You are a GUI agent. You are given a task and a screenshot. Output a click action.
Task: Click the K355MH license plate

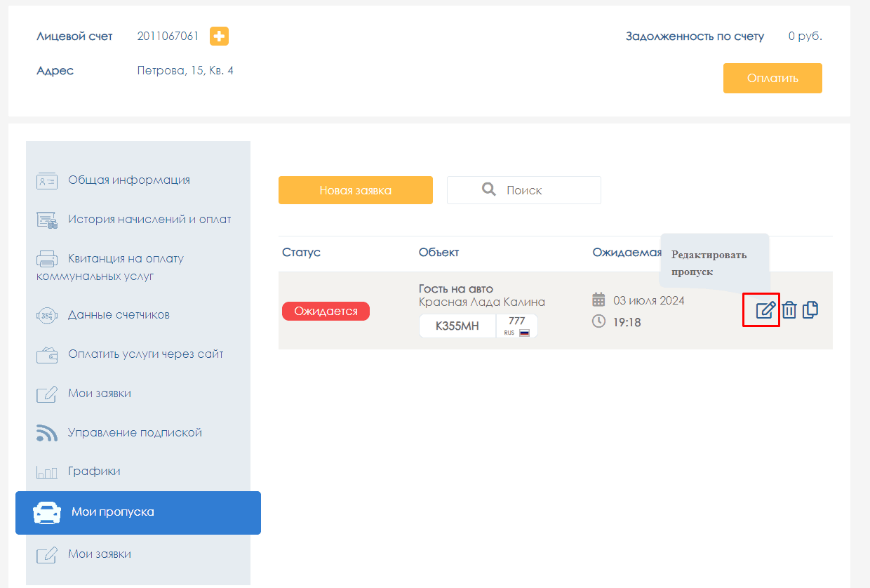click(457, 326)
